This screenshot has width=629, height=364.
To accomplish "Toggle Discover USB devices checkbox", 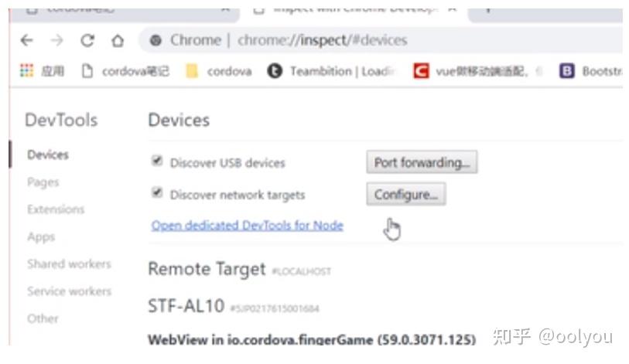I will [157, 162].
